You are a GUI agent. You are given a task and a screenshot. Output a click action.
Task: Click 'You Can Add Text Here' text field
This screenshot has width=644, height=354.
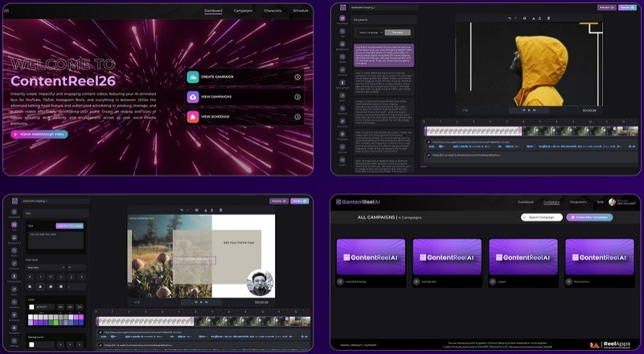point(55,240)
